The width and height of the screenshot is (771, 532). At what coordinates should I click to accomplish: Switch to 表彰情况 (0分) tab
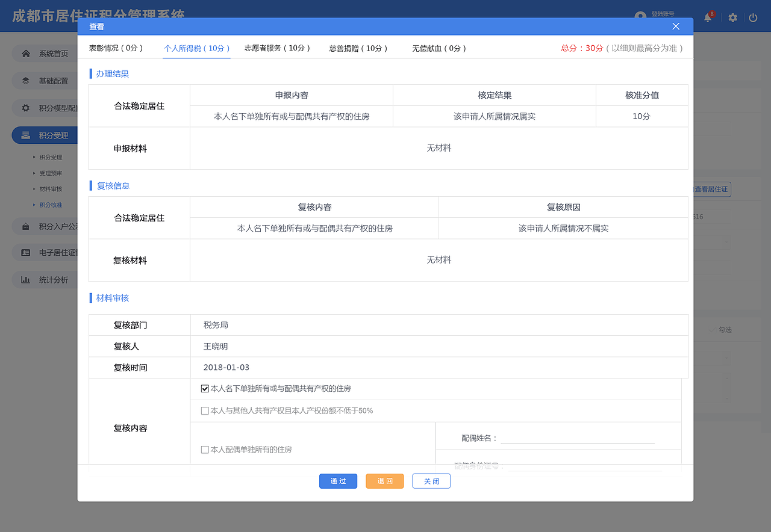116,48
